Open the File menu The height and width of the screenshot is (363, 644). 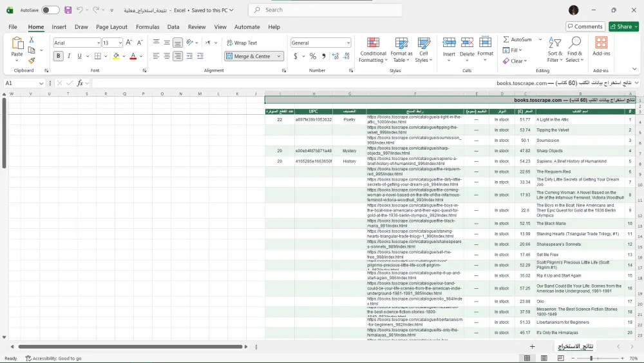click(13, 26)
